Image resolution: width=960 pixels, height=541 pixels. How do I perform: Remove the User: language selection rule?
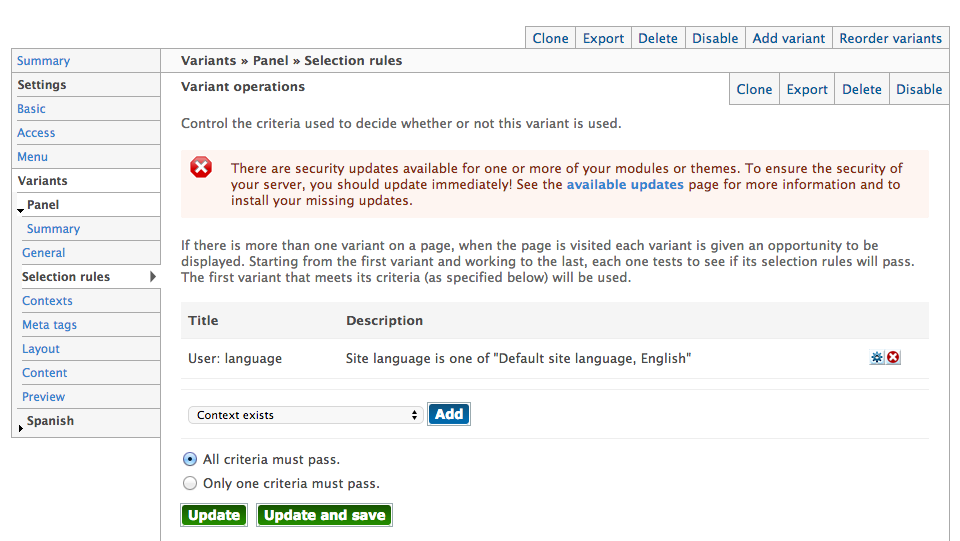pos(893,357)
